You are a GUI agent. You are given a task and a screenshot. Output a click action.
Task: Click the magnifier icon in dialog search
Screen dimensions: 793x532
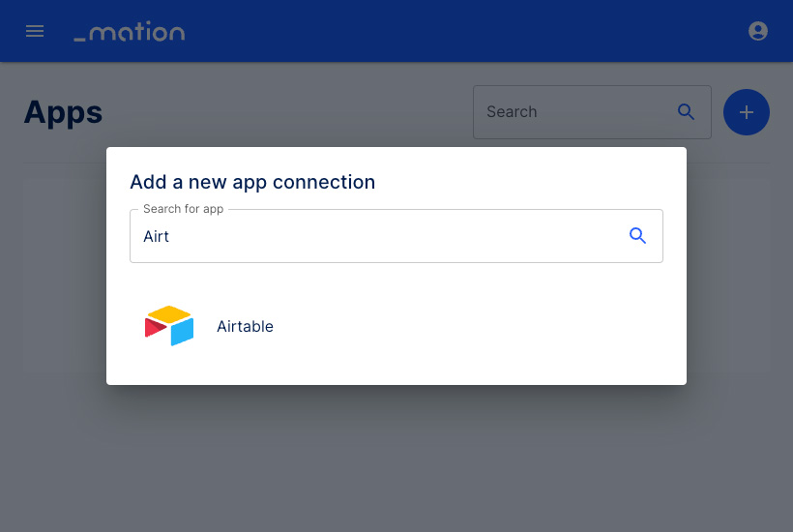click(x=637, y=236)
